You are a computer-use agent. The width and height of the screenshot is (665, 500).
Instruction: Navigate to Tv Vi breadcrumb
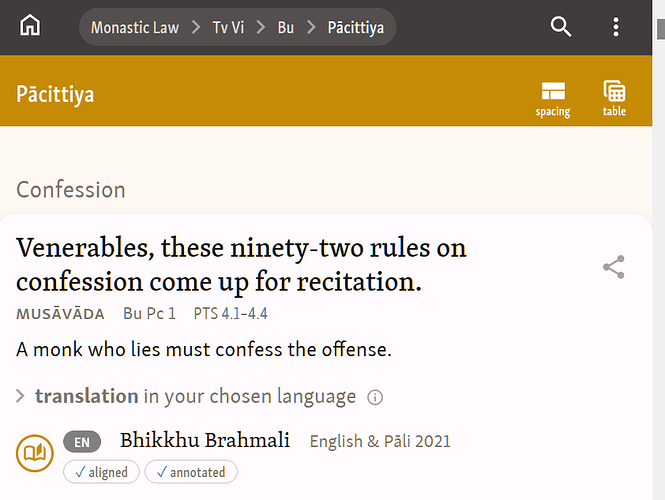point(228,28)
